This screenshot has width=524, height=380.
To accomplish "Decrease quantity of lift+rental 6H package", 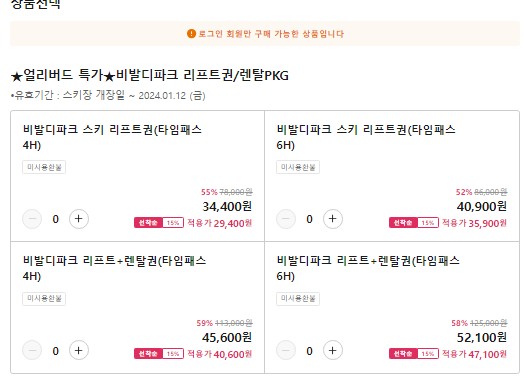I will pyautogui.click(x=286, y=350).
